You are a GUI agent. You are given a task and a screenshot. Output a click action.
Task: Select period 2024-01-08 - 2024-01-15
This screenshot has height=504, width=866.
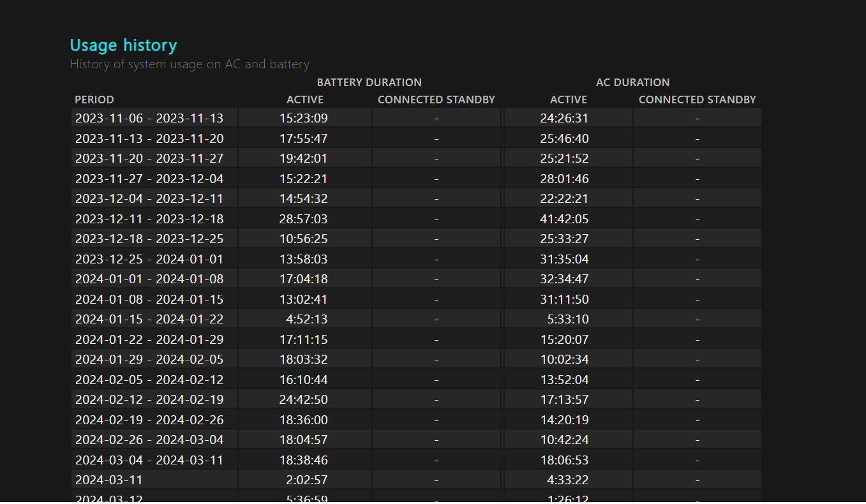(149, 299)
